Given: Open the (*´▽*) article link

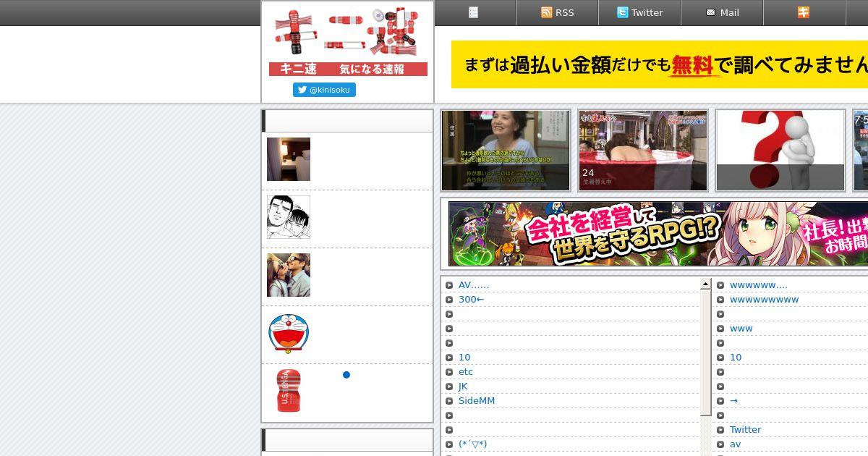Looking at the screenshot, I should point(473,444).
